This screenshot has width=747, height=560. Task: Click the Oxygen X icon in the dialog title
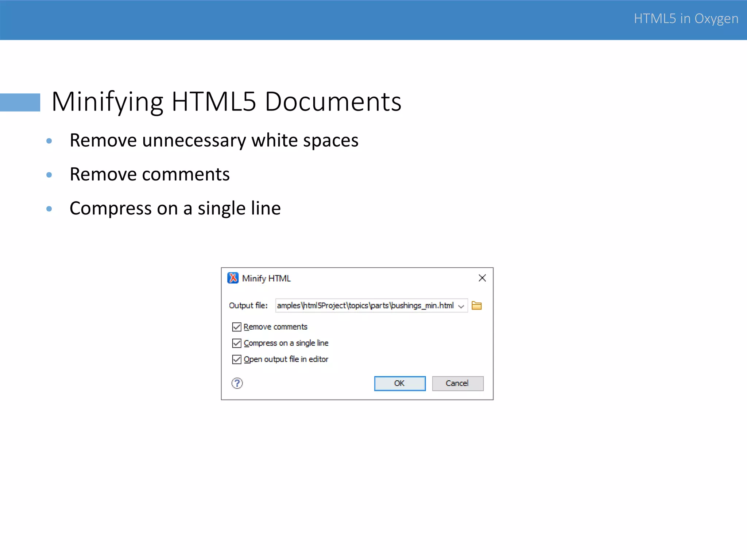point(233,278)
